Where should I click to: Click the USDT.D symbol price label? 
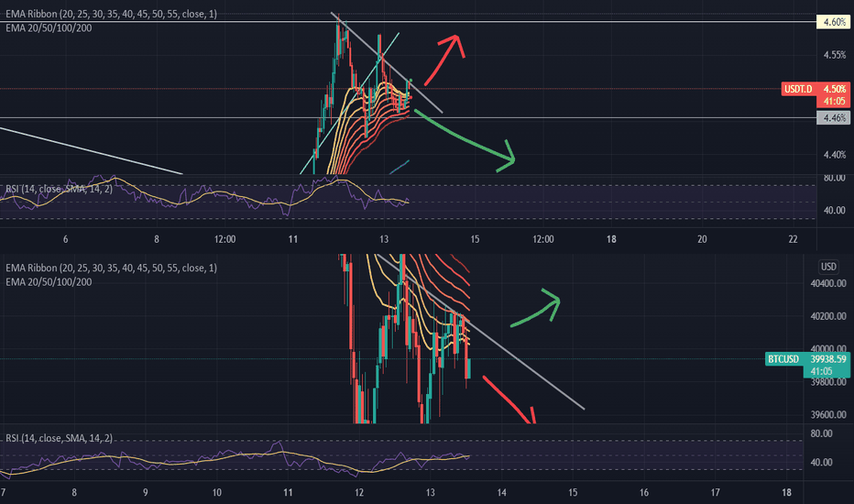click(x=798, y=89)
